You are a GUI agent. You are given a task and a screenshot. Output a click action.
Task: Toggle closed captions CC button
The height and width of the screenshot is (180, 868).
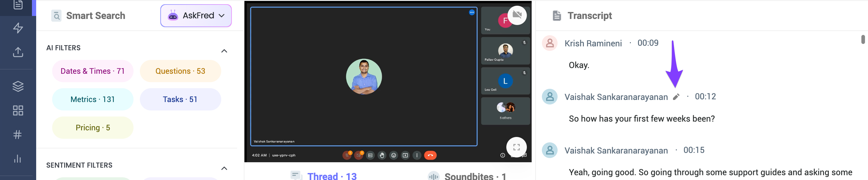click(x=370, y=155)
